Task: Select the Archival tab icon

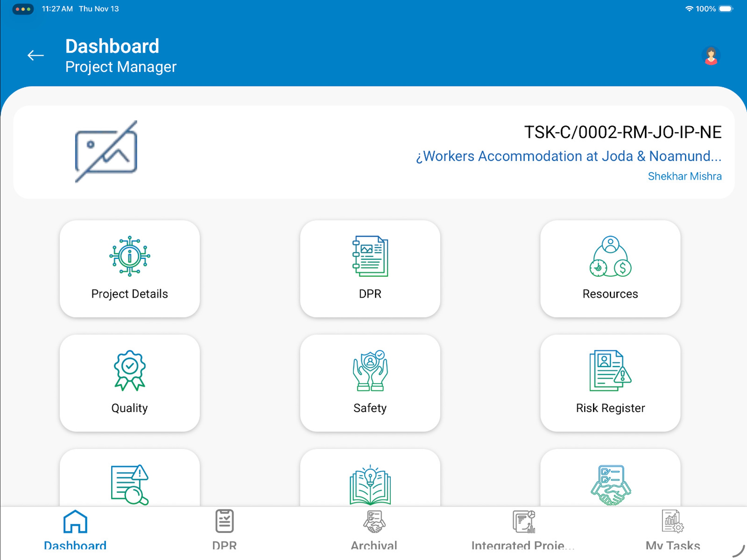Action: 374,521
